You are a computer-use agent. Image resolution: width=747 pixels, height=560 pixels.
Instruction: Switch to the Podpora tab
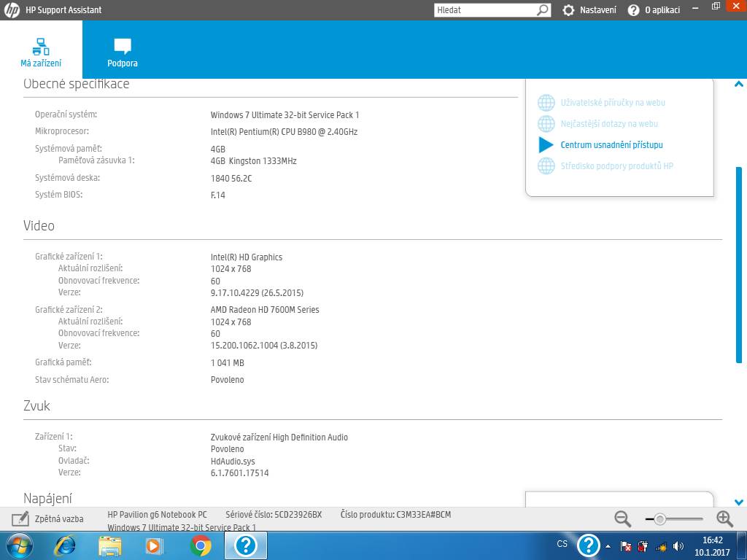click(123, 52)
